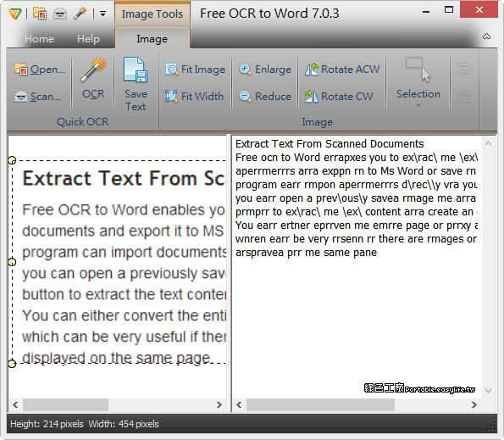Reduce the image with the zoom-out button
Image resolution: width=504 pixels, height=440 pixels.
(x=265, y=96)
